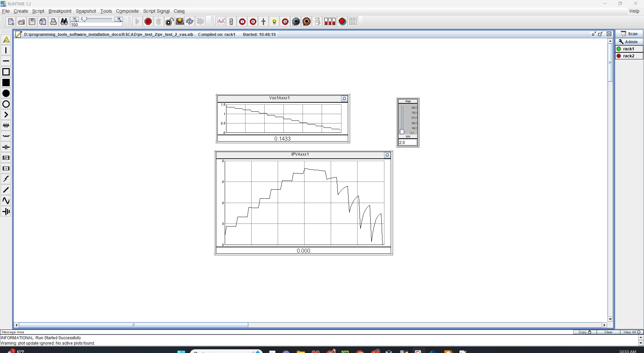The width and height of the screenshot is (644, 353).
Task: Pick the capacitor symbol tool
Action: (x=6, y=147)
